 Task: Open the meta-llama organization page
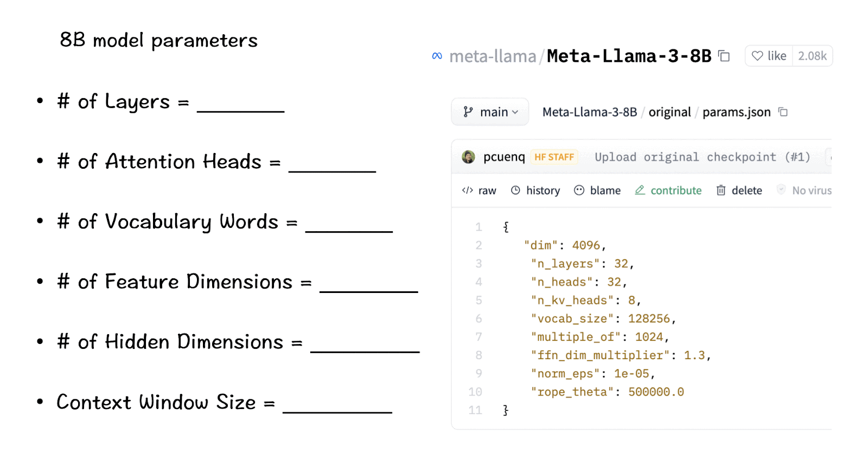point(493,56)
